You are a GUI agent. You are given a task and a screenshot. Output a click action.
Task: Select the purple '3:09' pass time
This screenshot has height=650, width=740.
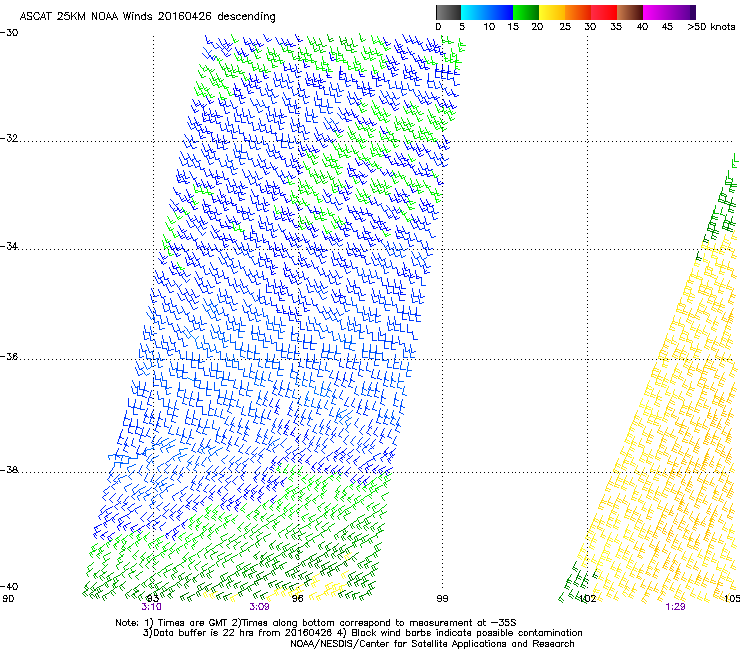(259, 607)
